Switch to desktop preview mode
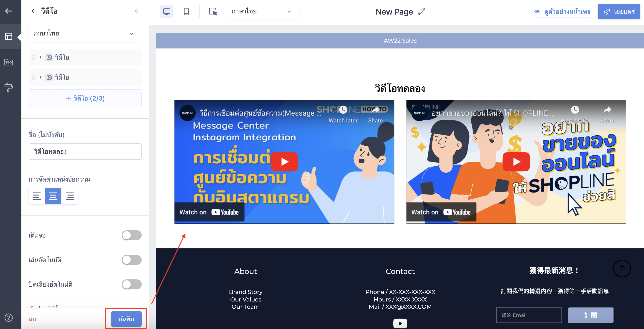The height and width of the screenshot is (329, 644). (x=166, y=12)
